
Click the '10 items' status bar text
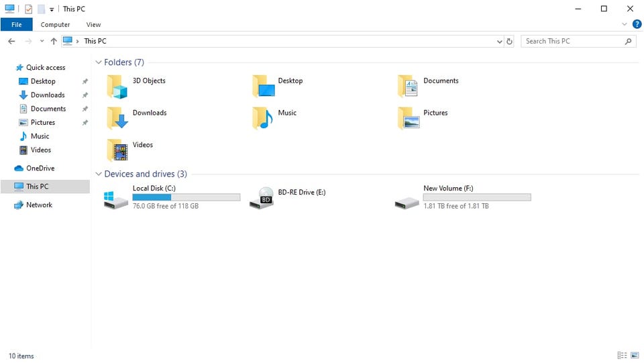tap(21, 356)
